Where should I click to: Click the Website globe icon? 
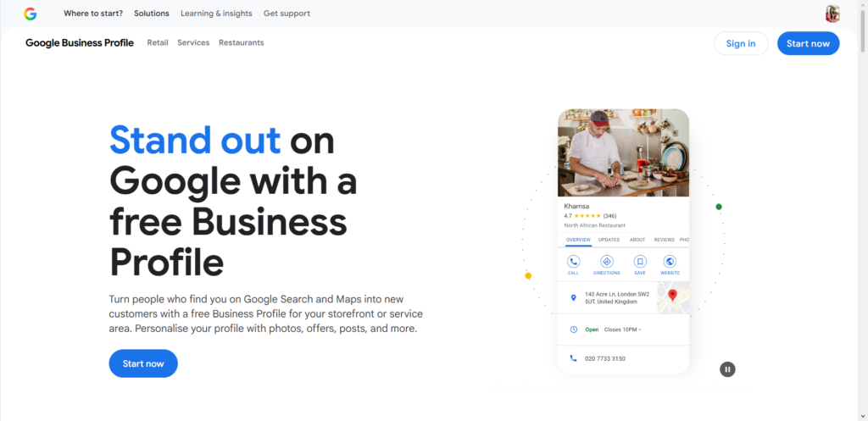(670, 263)
